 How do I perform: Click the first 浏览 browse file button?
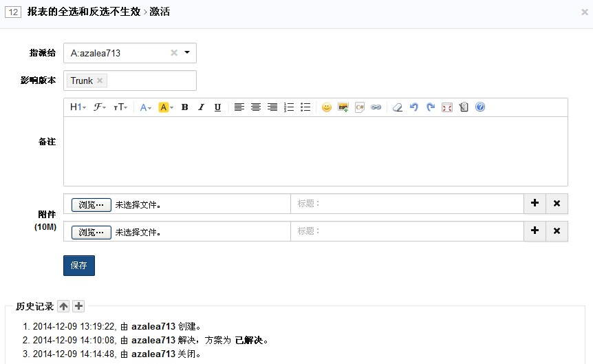pyautogui.click(x=91, y=204)
